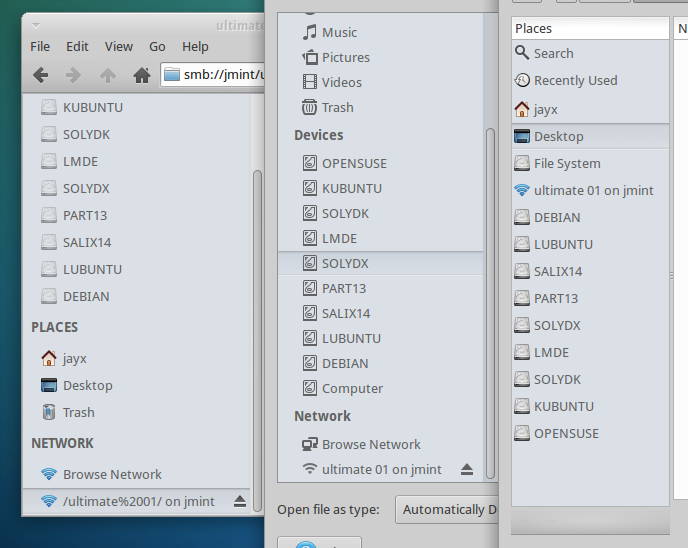This screenshot has width=688, height=548.
Task: Click Recently Used in Places list
Action: point(575,80)
